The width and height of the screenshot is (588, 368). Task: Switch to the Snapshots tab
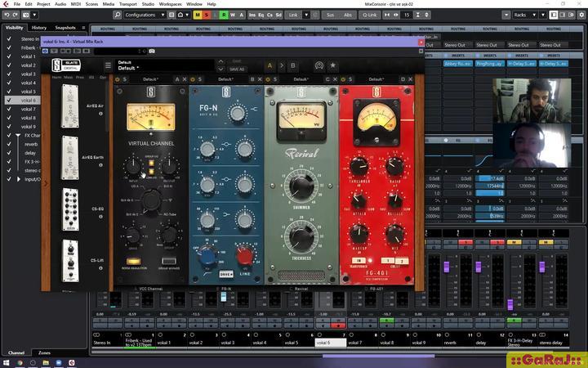(65, 28)
